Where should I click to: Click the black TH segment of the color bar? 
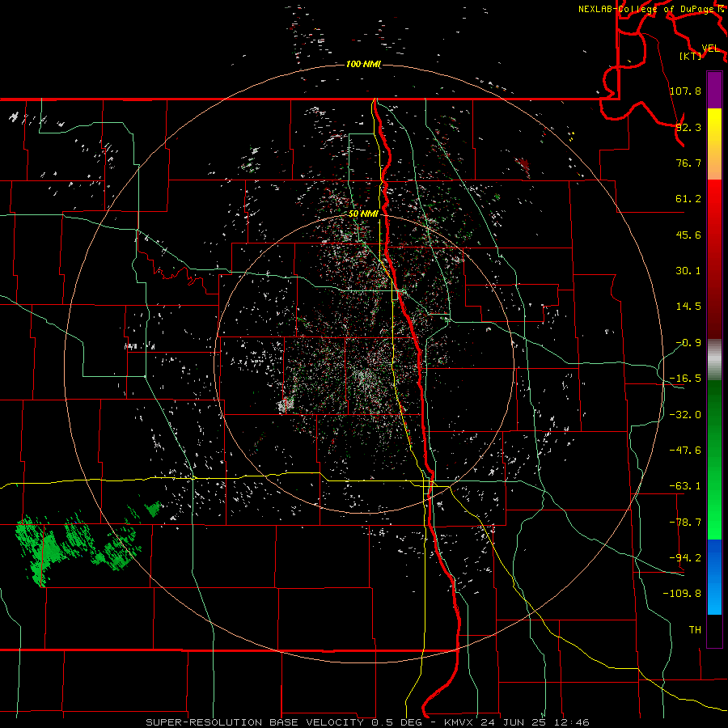(714, 630)
